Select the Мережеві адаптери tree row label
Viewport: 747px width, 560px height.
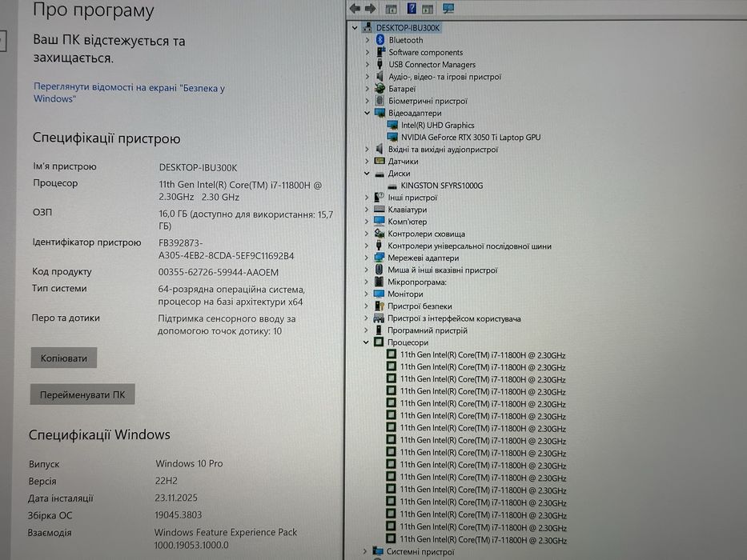coord(423,258)
